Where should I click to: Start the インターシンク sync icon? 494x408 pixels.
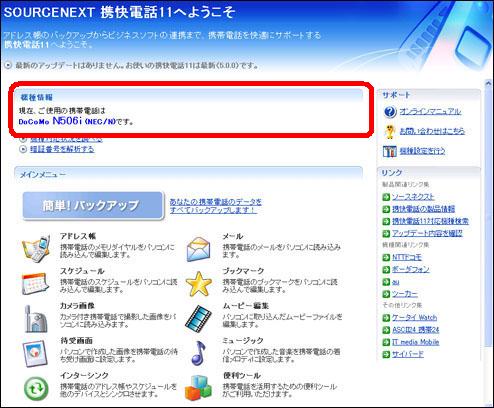pos(36,389)
